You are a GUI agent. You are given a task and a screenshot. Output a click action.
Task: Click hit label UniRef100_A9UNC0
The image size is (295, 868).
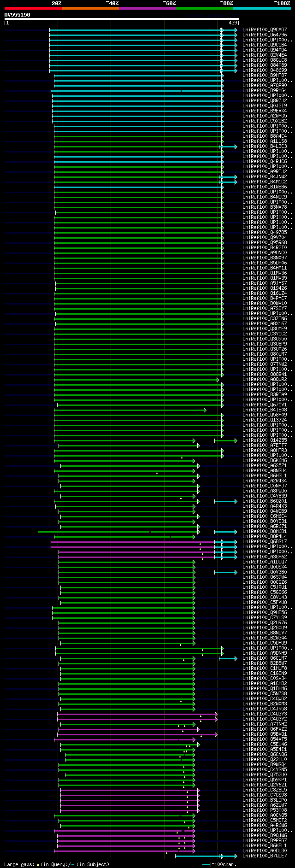[265, 253]
